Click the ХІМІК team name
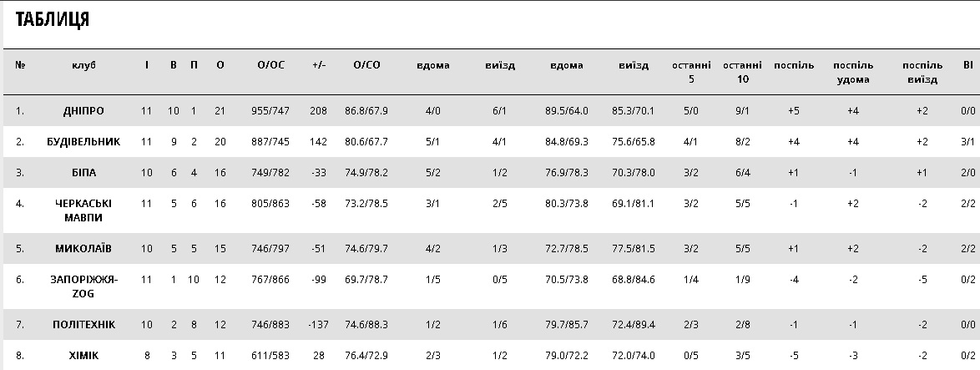980x370 pixels. 83,356
